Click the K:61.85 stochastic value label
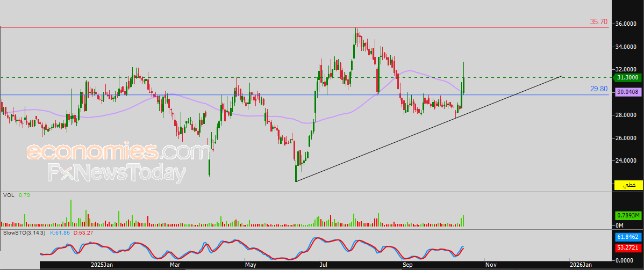The height and width of the screenshot is (270, 644). (x=61, y=233)
